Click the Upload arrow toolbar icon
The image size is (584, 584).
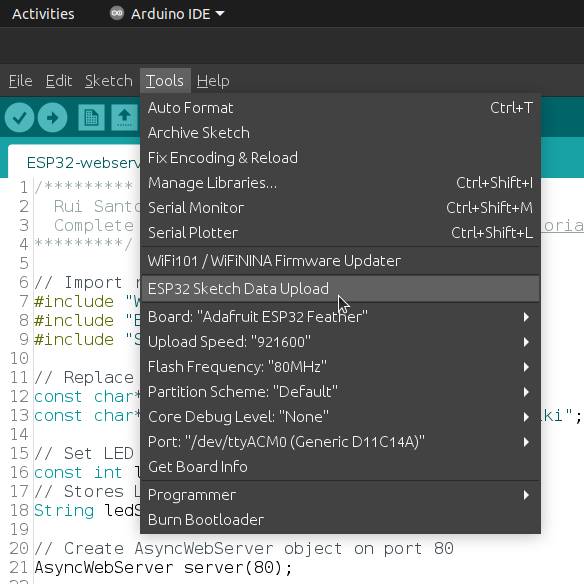point(53,118)
